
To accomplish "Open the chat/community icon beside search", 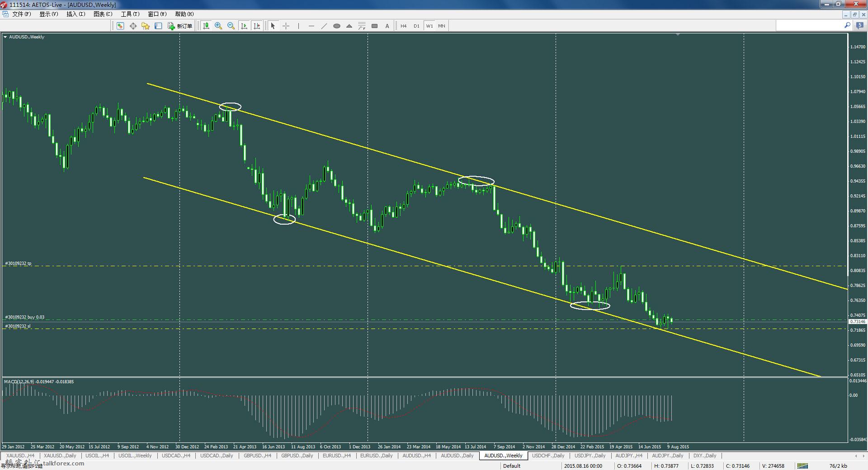I will point(860,26).
